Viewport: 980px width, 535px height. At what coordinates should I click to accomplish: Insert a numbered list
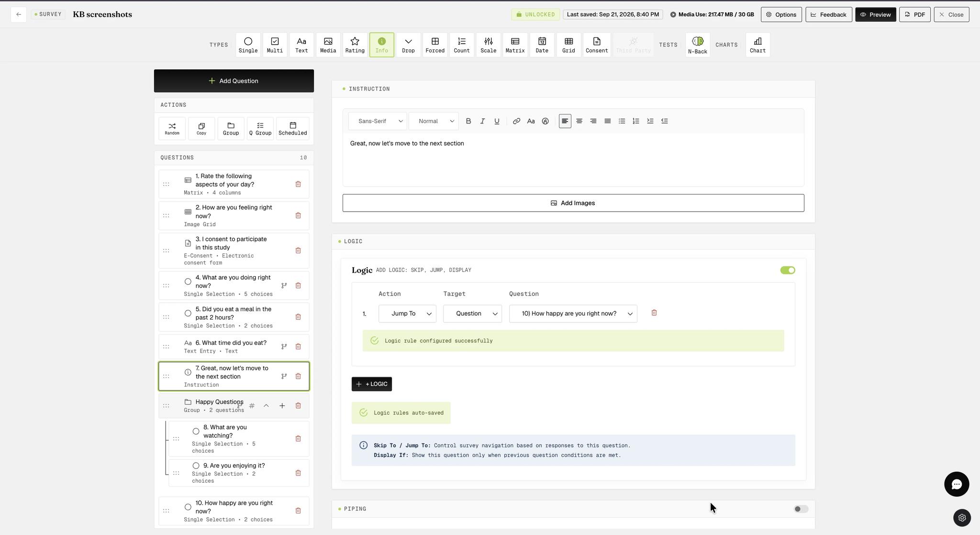(635, 121)
